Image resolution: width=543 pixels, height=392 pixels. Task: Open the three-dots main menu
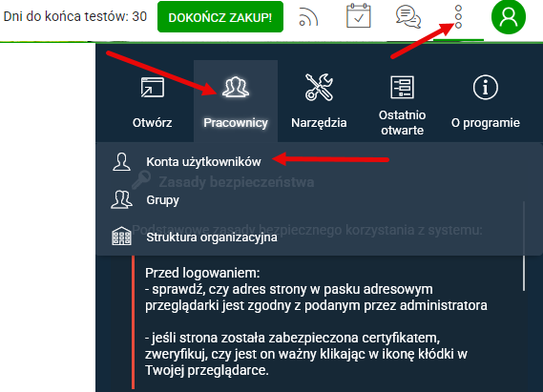pos(458,16)
